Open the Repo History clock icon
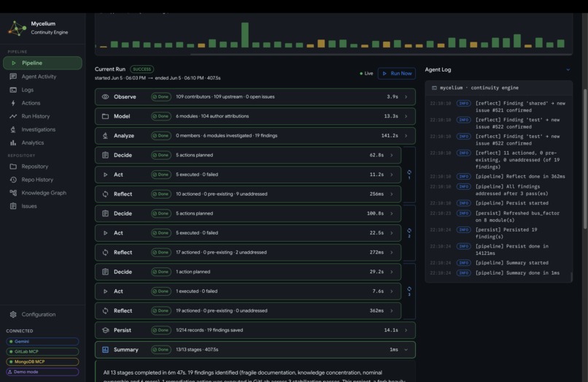 click(13, 180)
